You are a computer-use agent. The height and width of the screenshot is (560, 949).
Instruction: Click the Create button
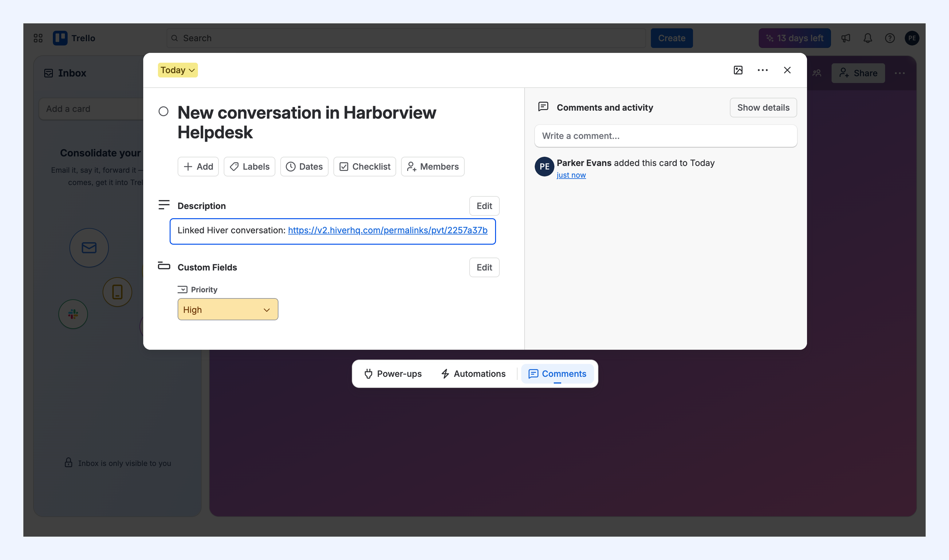coord(672,38)
